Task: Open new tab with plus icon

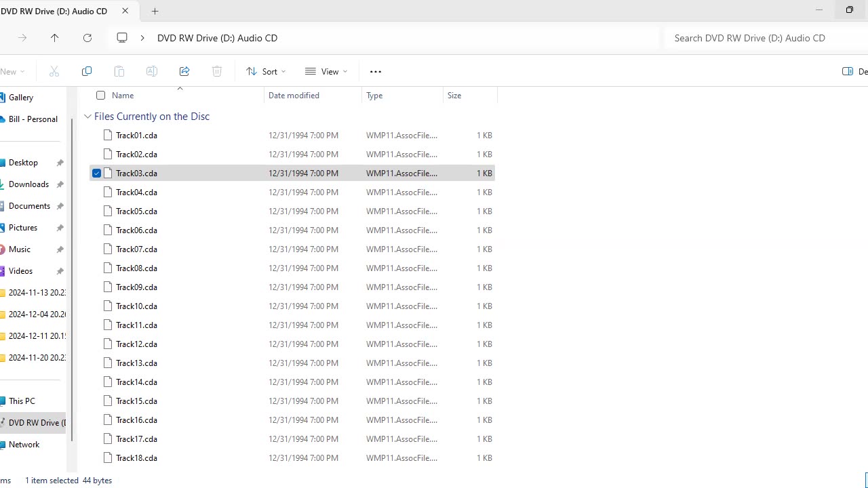Action: pos(155,11)
